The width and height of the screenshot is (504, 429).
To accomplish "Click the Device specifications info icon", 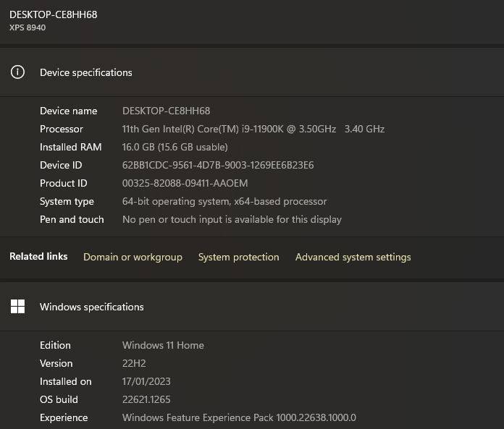I will coord(17,72).
